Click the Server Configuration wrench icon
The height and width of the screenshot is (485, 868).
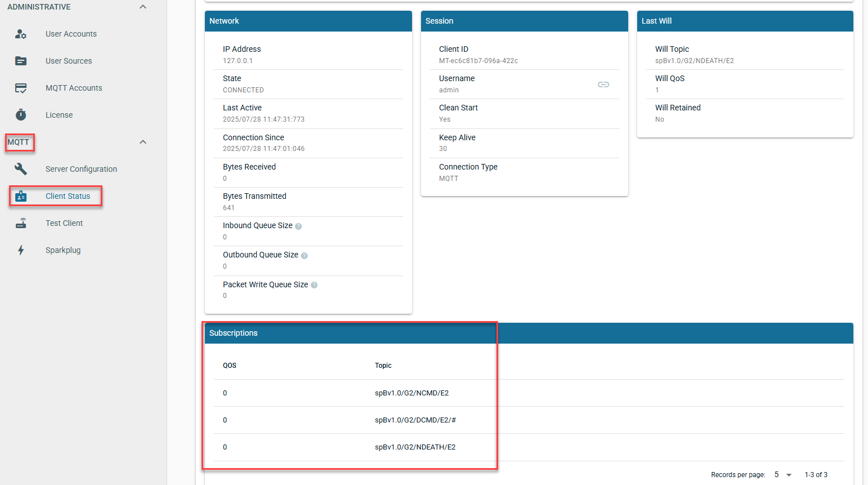coord(21,169)
